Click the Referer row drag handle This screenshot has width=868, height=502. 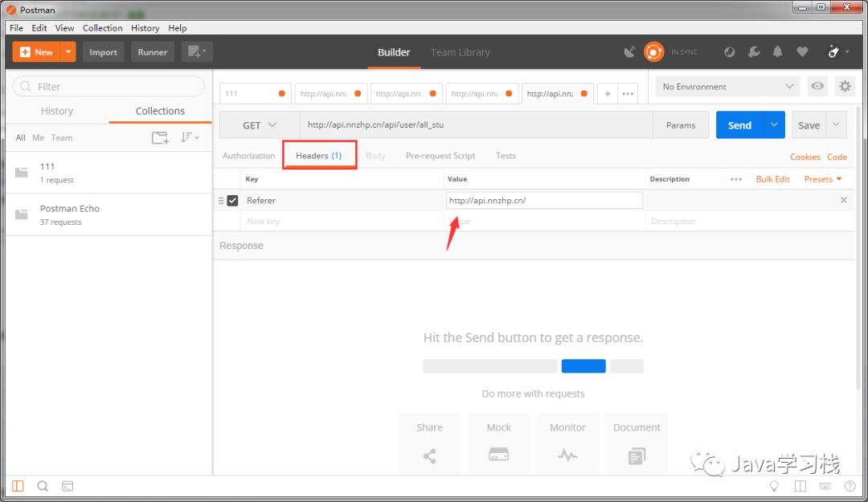coord(221,200)
